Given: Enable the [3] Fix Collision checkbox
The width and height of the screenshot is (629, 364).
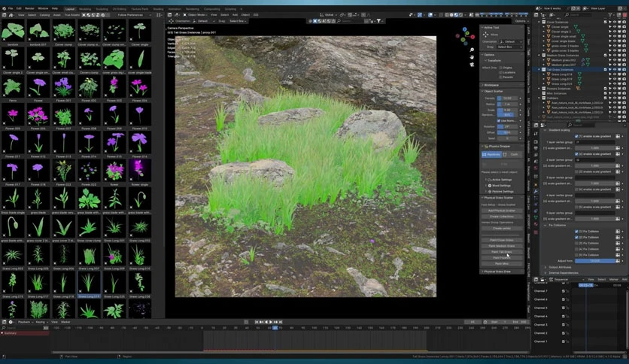Looking at the screenshot, I should 576,243.
